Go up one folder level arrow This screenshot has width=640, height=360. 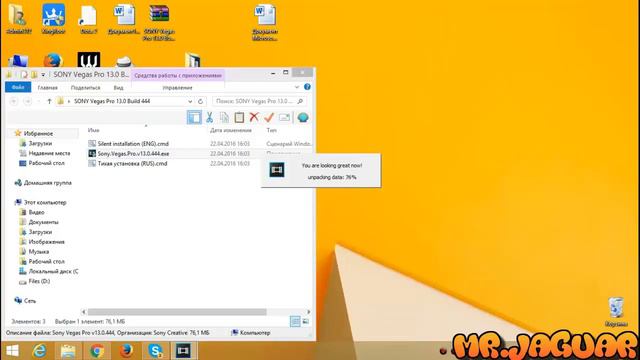pyautogui.click(x=49, y=101)
